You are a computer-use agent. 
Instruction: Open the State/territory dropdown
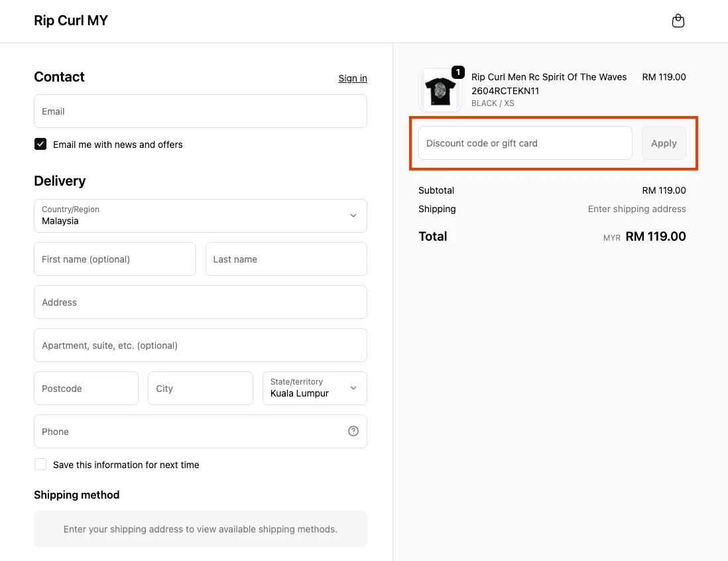[315, 388]
